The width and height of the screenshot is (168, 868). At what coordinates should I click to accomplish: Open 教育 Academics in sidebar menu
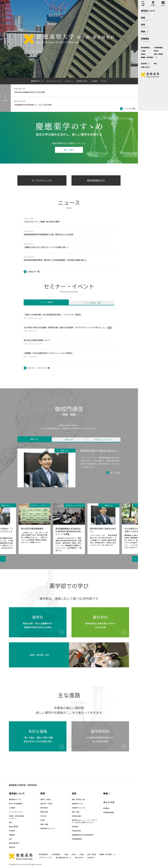145,19
